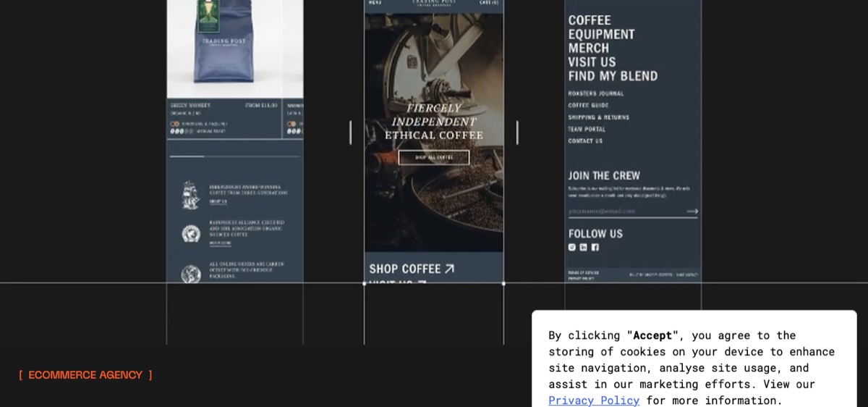Image resolution: width=868 pixels, height=407 pixels.
Task: Click the globe carbon offset icon
Action: [x=190, y=274]
